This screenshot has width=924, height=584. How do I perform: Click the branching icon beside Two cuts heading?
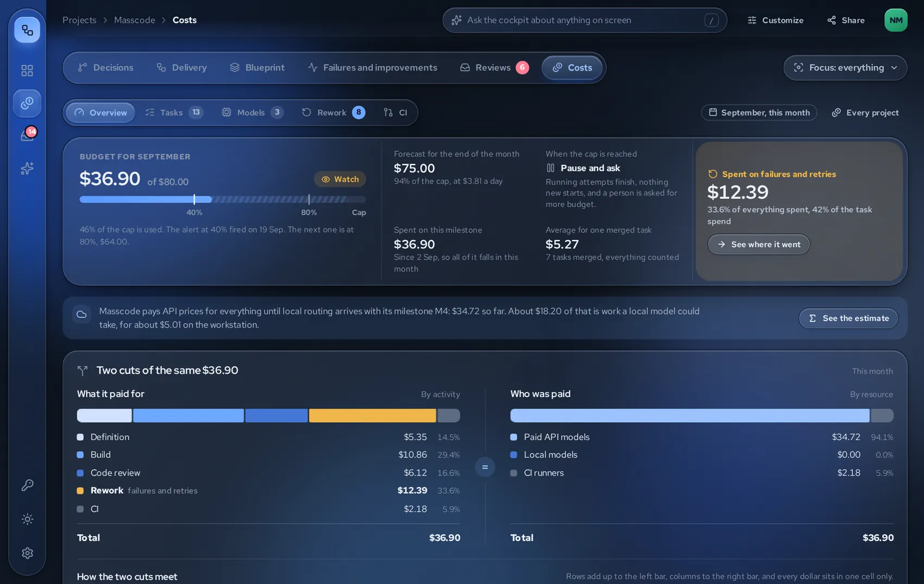(x=83, y=371)
